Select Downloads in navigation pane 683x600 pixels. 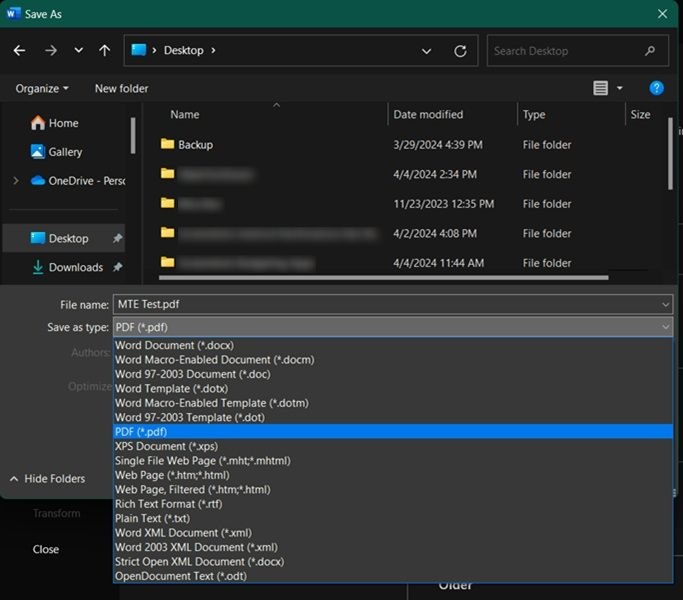click(75, 267)
